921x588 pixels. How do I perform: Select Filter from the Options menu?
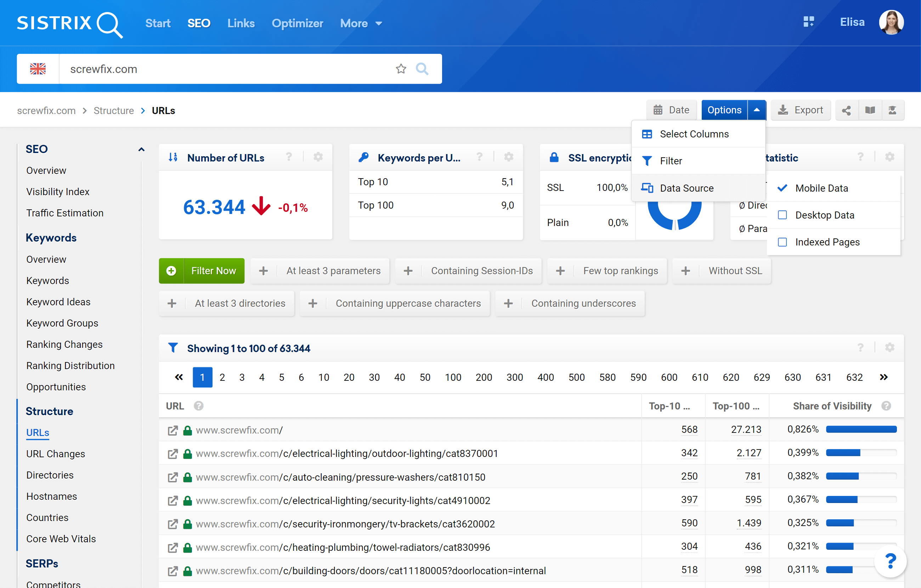pos(671,161)
